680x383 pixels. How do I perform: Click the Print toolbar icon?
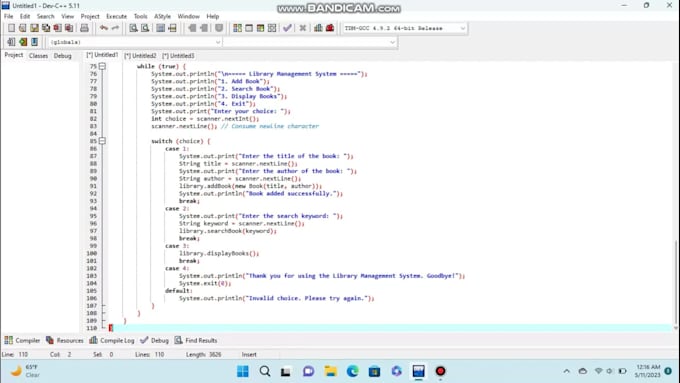click(x=84, y=28)
